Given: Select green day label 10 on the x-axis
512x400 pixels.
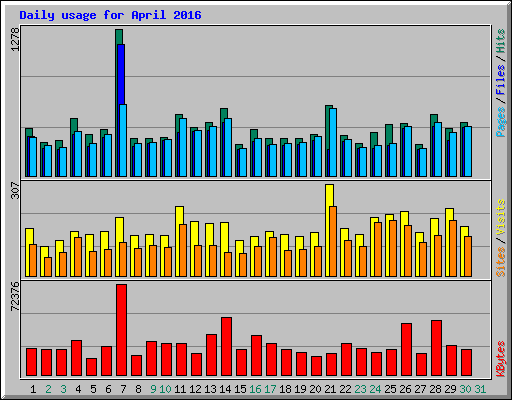Looking at the screenshot, I should [x=165, y=389].
